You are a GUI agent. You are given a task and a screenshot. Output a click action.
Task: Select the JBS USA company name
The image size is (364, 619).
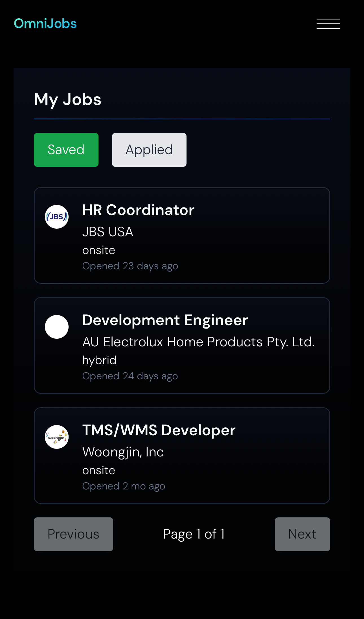point(108,232)
